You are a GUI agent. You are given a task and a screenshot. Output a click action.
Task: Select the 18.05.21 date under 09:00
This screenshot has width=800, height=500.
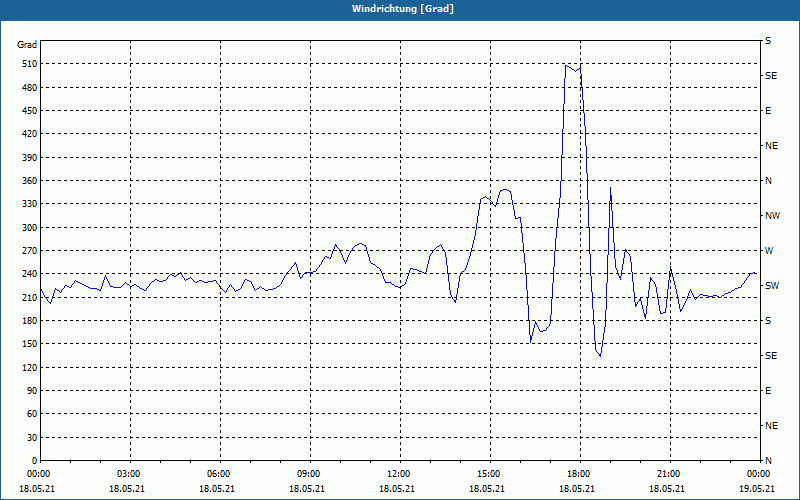pos(306,488)
